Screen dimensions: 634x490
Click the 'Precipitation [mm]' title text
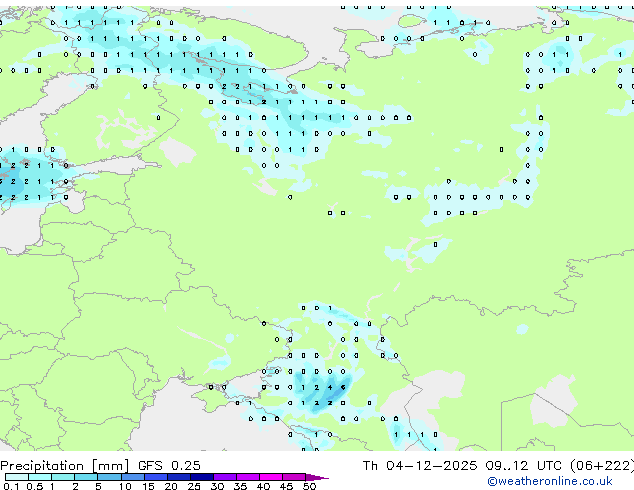click(x=65, y=466)
